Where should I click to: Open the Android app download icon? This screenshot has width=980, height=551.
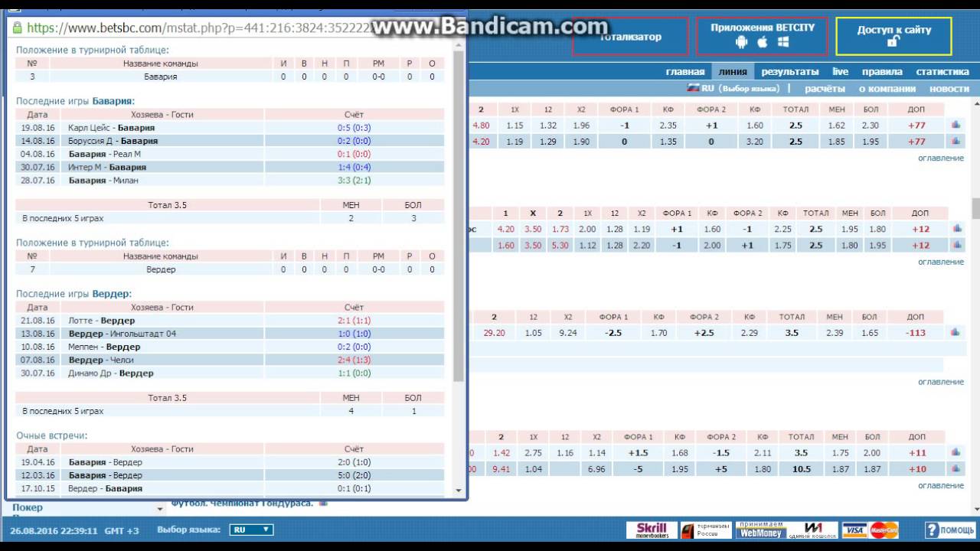point(741,42)
